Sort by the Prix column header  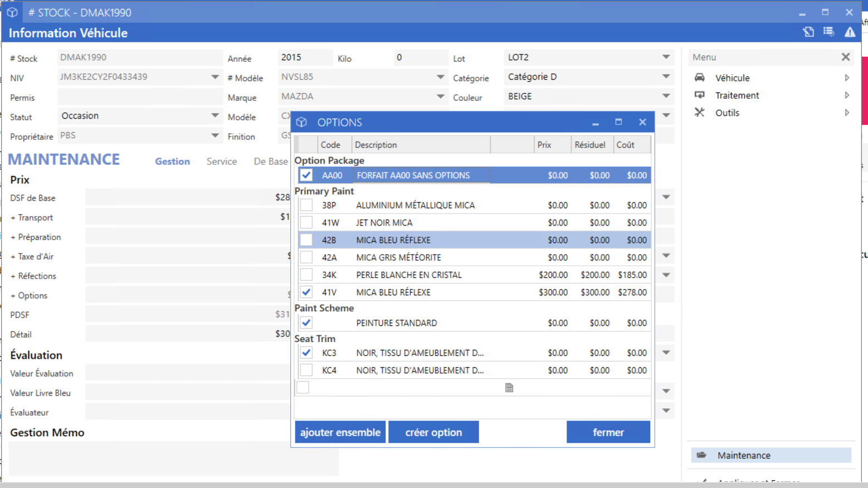coord(553,145)
